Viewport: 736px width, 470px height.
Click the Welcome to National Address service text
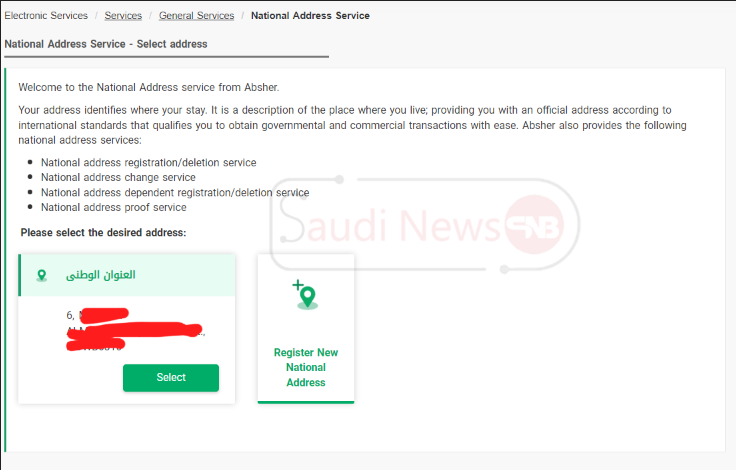149,87
